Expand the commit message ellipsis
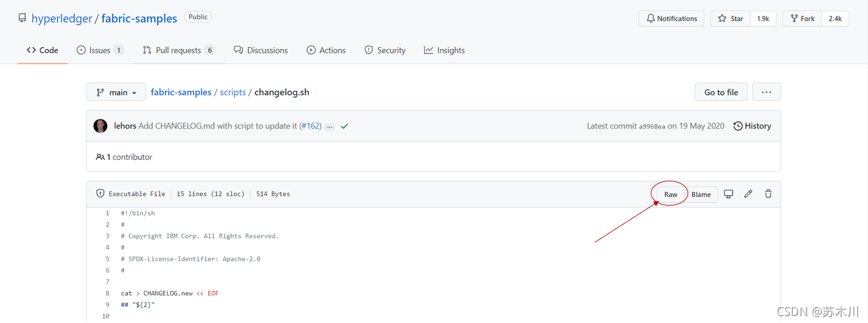 tap(330, 127)
